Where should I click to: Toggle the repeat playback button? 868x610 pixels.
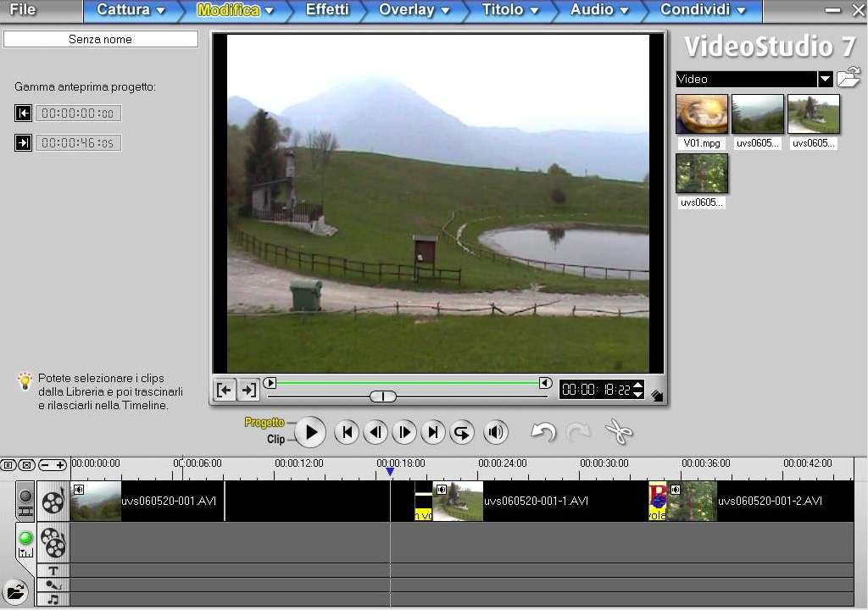(x=462, y=432)
